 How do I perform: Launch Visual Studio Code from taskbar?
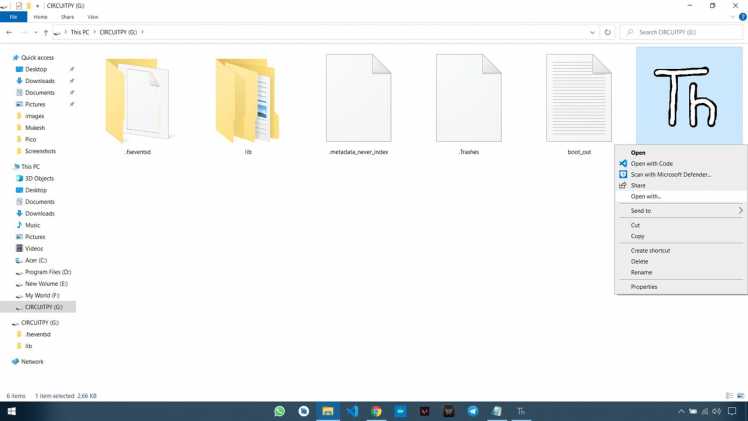click(352, 411)
